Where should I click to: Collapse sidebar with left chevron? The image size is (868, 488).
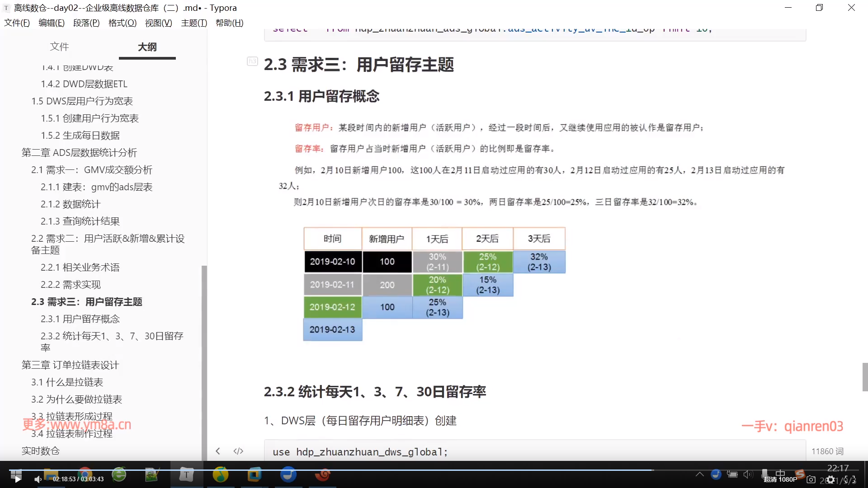pos(218,451)
